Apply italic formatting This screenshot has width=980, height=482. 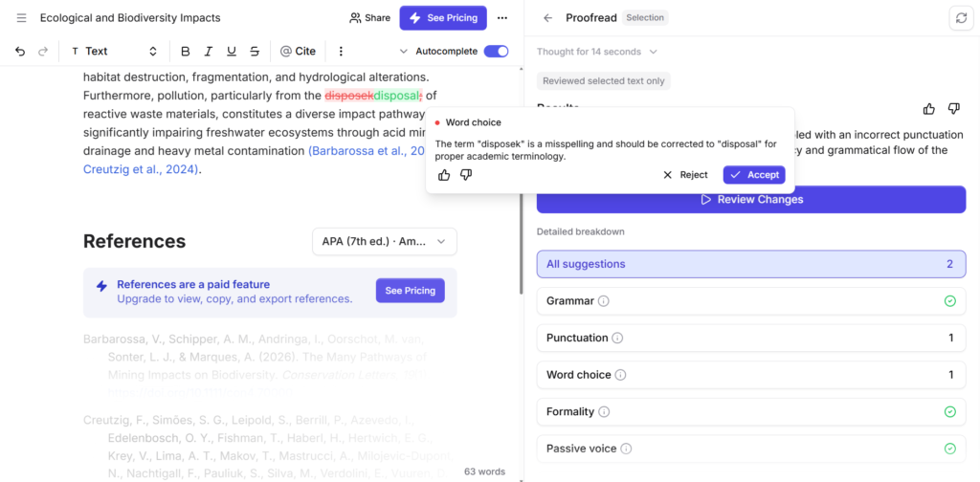click(x=208, y=52)
